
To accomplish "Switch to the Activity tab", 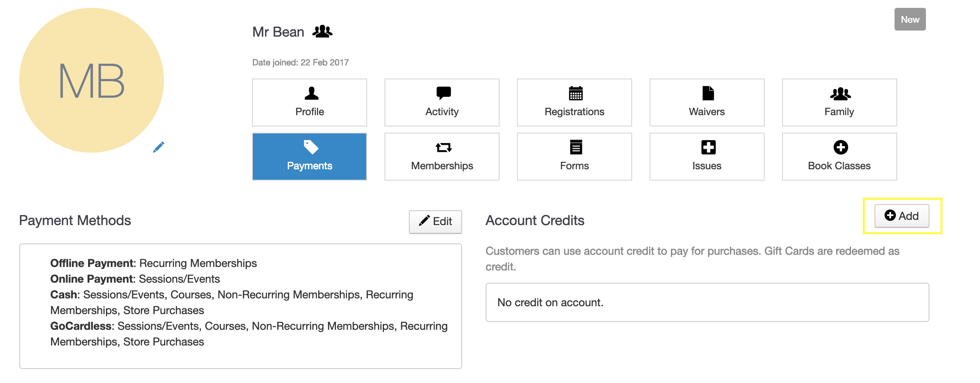I will tap(442, 103).
